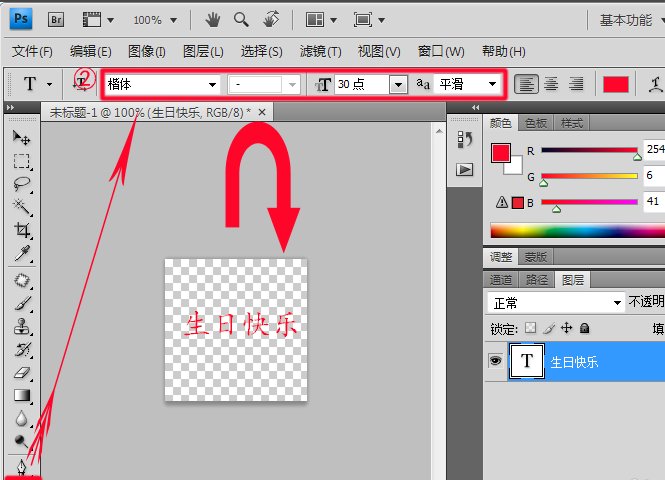Toggle visibility of 生日快乐 layer
This screenshot has width=665, height=480.
tap(495, 361)
